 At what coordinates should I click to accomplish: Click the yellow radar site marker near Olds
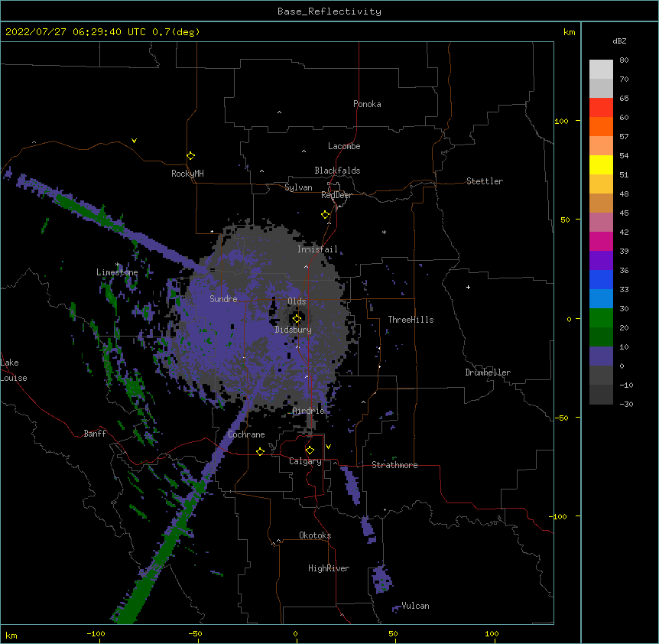(x=297, y=319)
